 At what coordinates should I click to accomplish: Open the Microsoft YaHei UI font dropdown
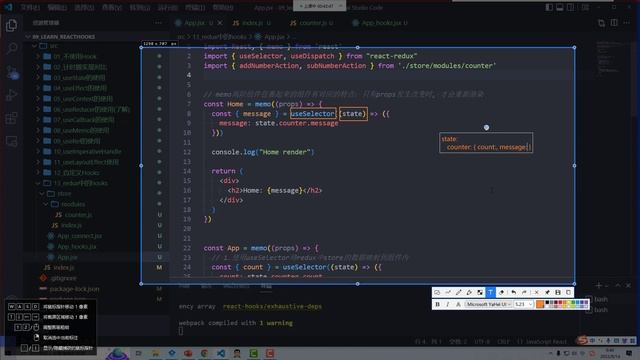click(489, 304)
